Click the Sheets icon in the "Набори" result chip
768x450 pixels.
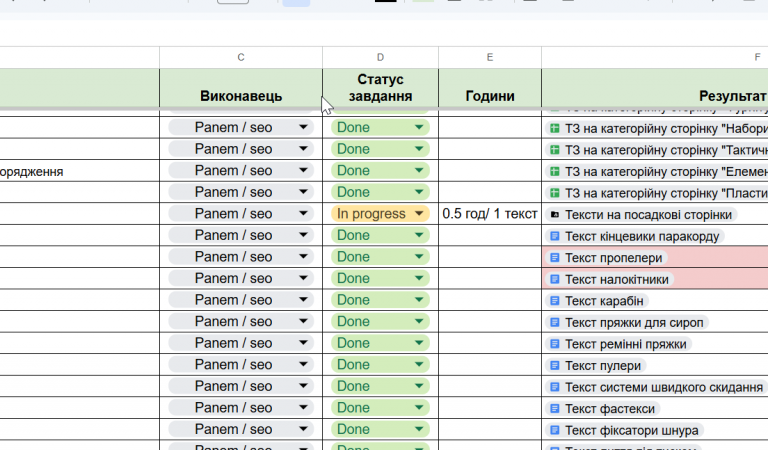(x=554, y=129)
